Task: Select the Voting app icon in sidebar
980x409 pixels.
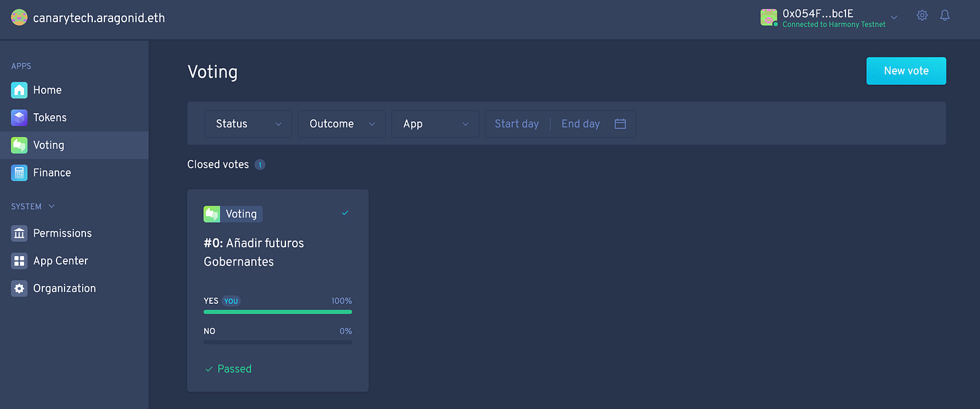Action: [x=20, y=145]
